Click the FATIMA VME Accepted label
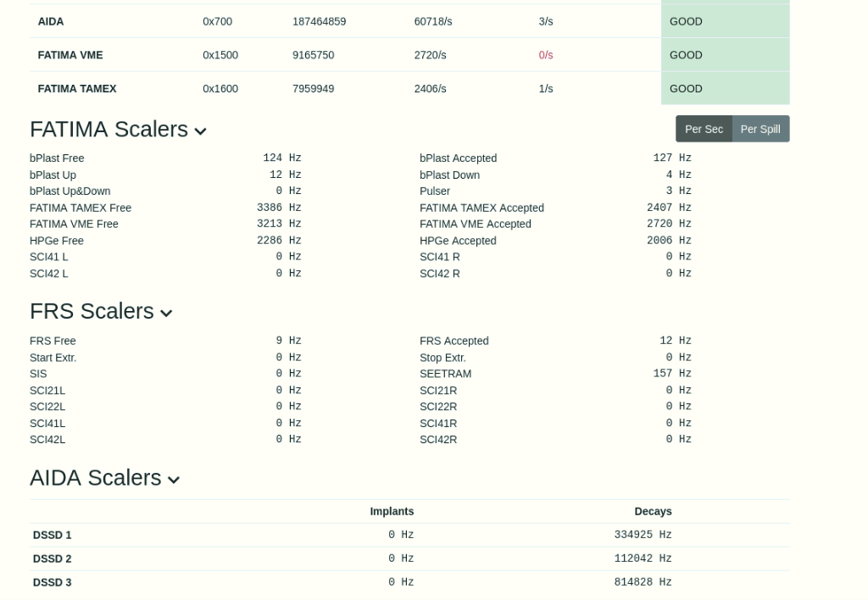Image resolution: width=868 pixels, height=600 pixels. click(475, 225)
